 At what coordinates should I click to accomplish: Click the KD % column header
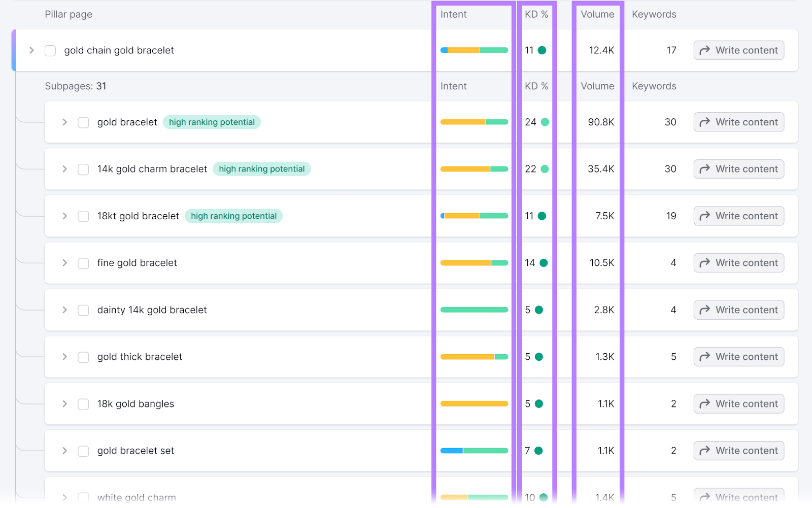pyautogui.click(x=536, y=14)
